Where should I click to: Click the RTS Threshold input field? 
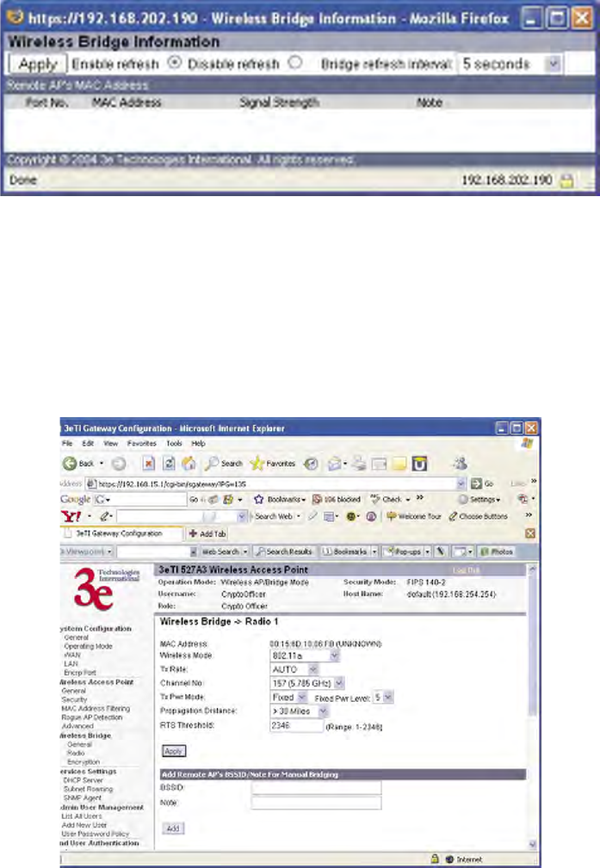[296, 726]
